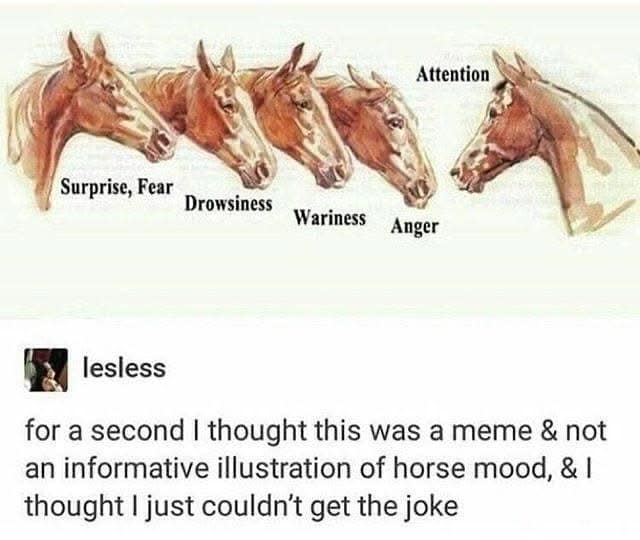Select the Anger label text
The image size is (640, 540).
tap(415, 227)
